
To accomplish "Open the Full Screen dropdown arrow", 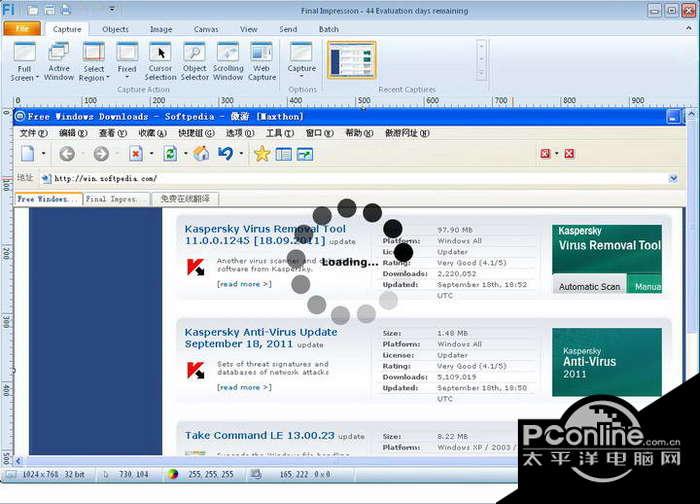I will (x=37, y=77).
